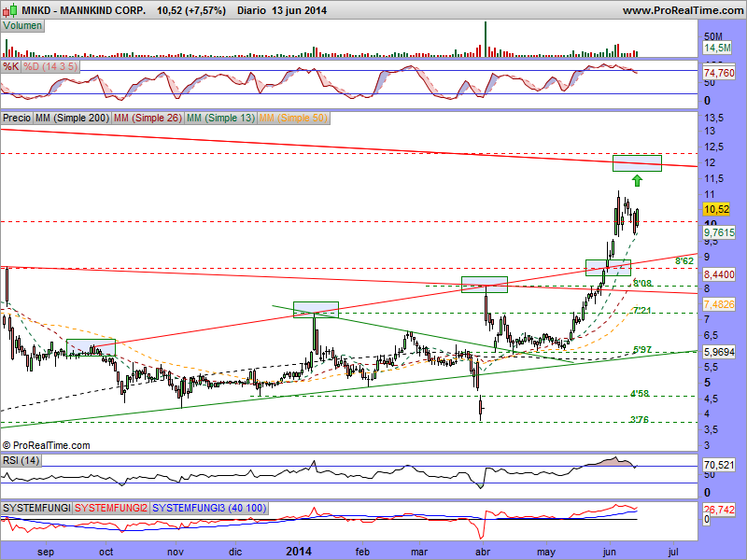Click the 26,742 SYSTEMFUNGI value
This screenshot has height=560, width=747.
click(x=719, y=510)
